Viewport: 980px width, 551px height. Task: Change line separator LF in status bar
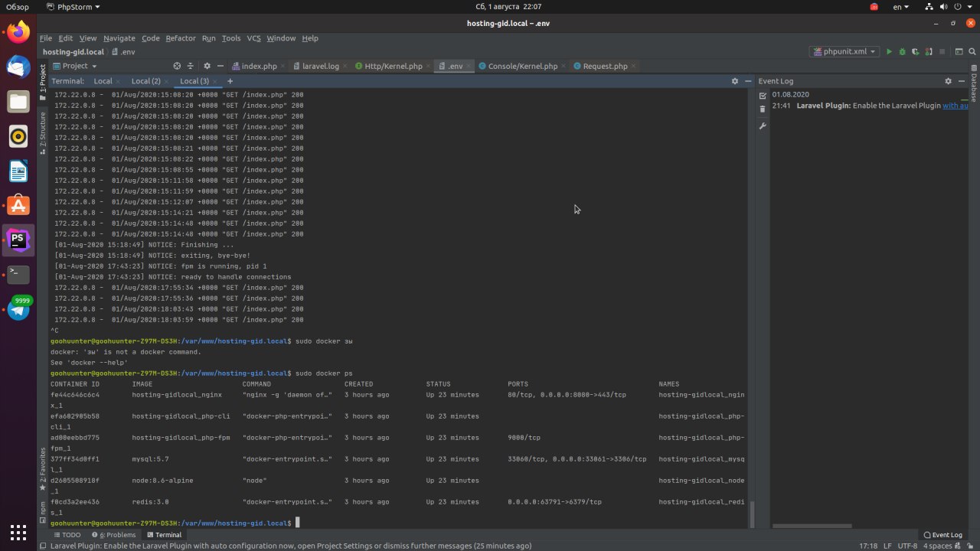(887, 546)
